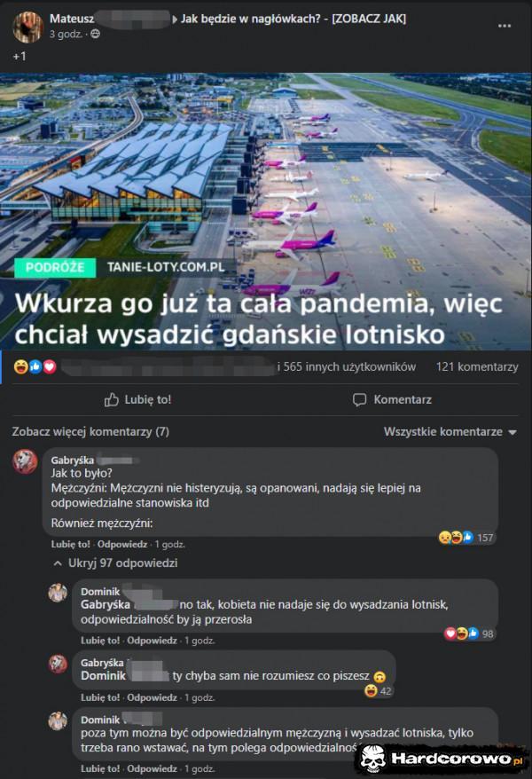532x779 pixels.
Task: Click Lubię to! under Dominik's first reply
Action: pos(100,641)
